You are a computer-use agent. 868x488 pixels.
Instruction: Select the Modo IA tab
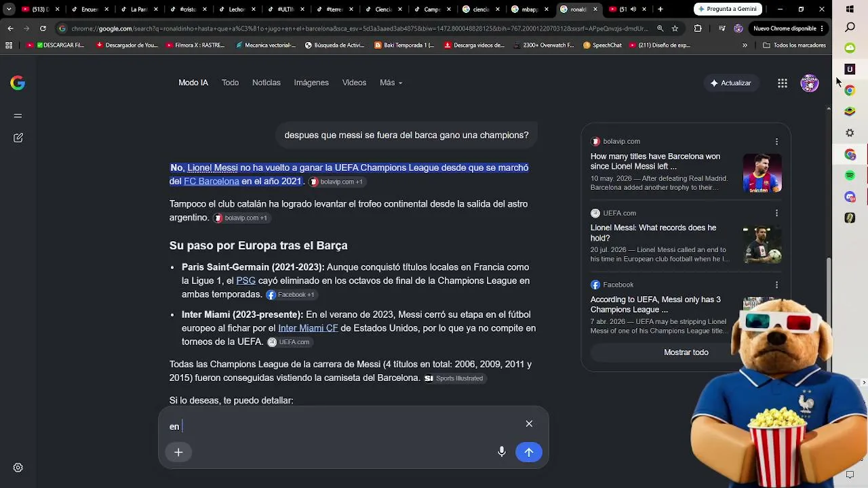click(193, 83)
